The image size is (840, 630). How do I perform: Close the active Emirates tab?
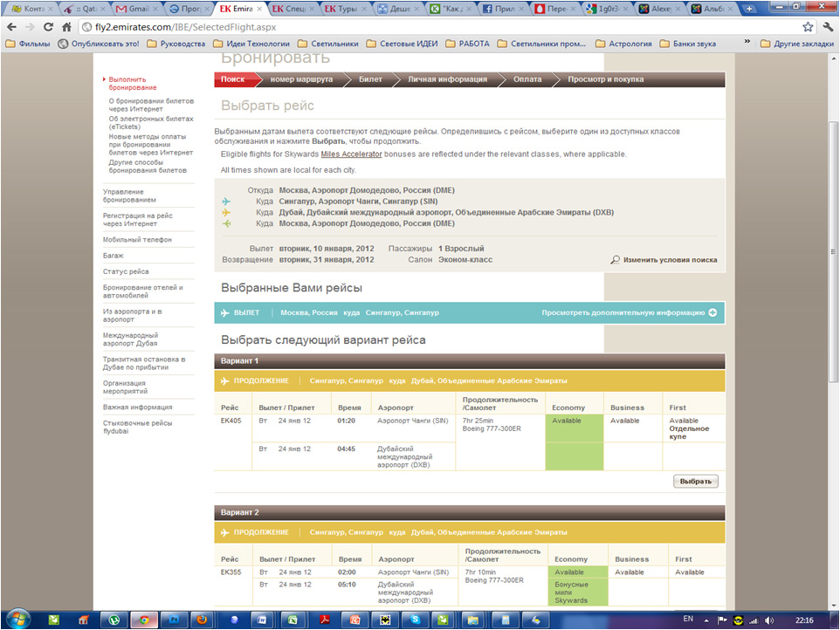coord(260,9)
